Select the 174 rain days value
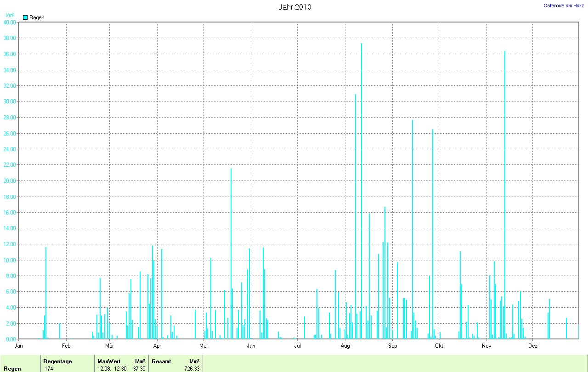 pyautogui.click(x=49, y=369)
